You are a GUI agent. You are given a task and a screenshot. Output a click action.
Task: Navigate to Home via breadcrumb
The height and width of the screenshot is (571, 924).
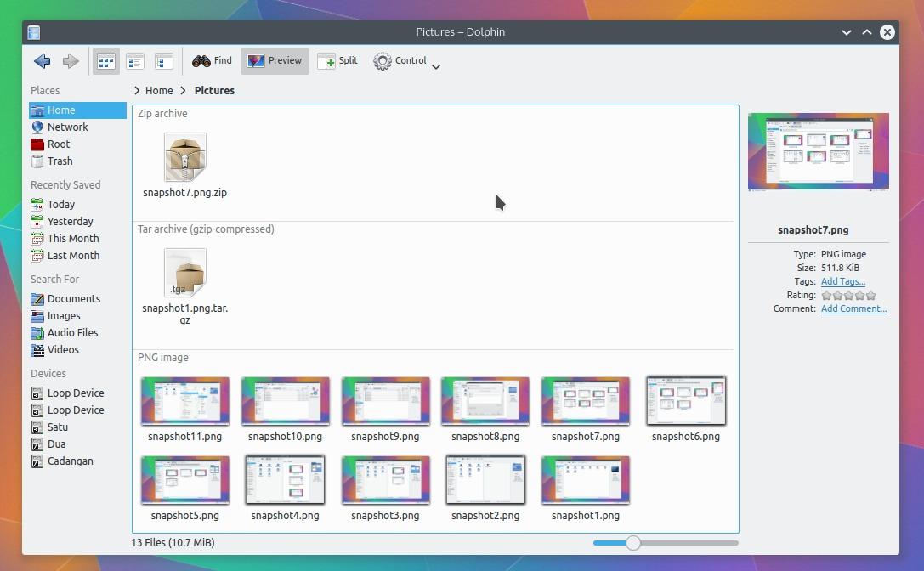158,90
